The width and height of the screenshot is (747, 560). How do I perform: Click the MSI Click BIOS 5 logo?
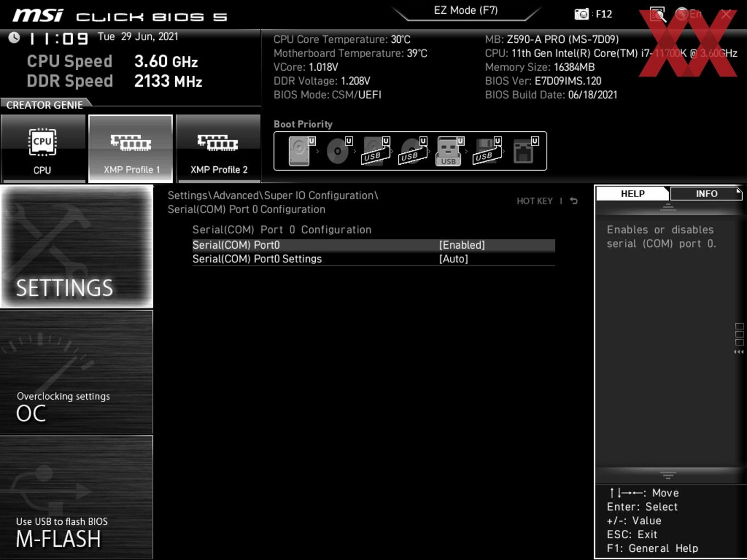[x=120, y=16]
